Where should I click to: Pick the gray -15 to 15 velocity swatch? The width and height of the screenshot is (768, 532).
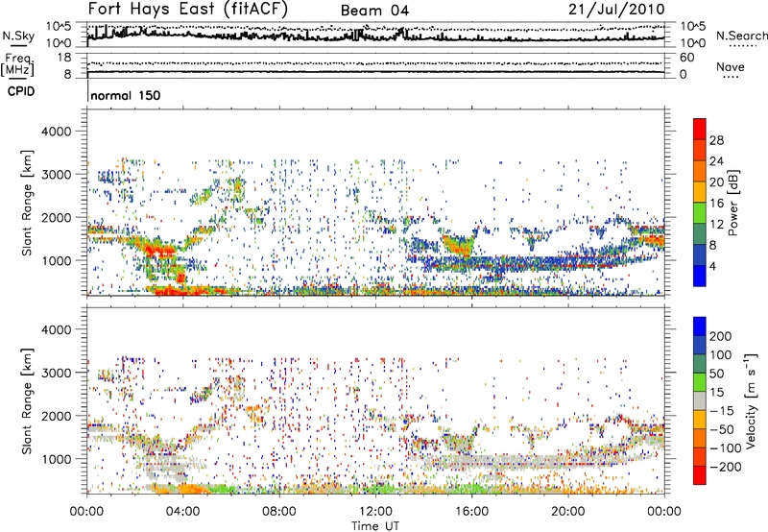[x=700, y=400]
